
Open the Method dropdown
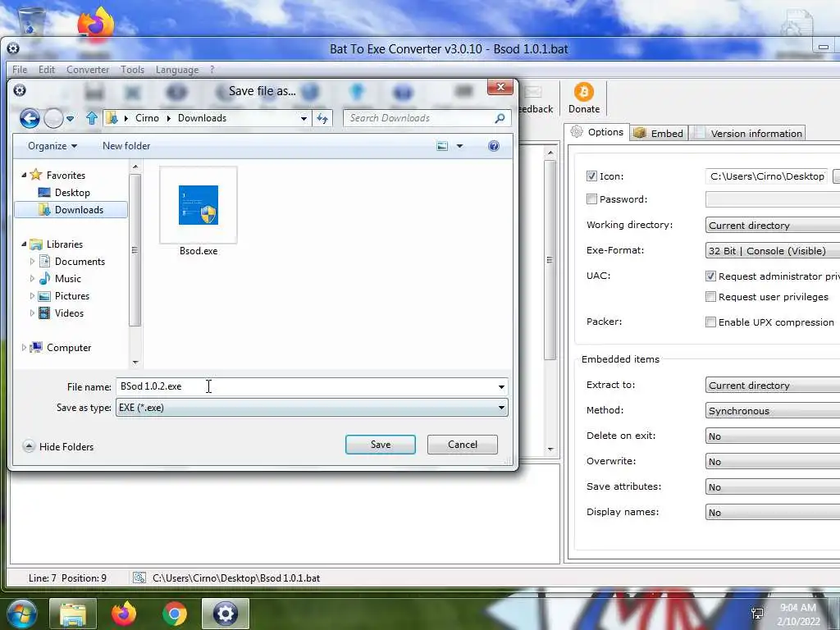pyautogui.click(x=773, y=411)
